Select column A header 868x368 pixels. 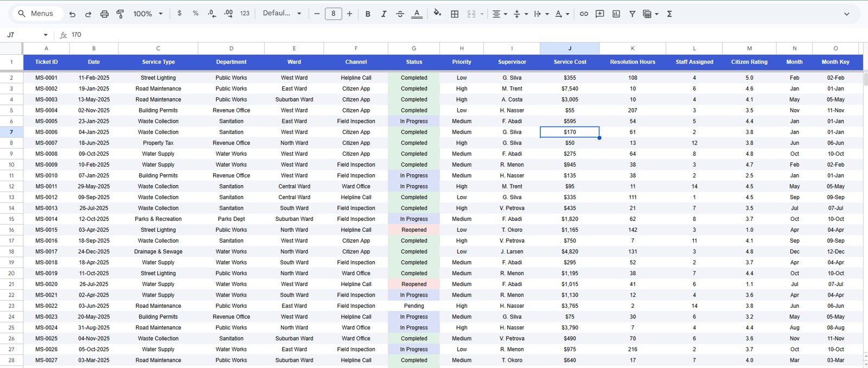coord(46,48)
